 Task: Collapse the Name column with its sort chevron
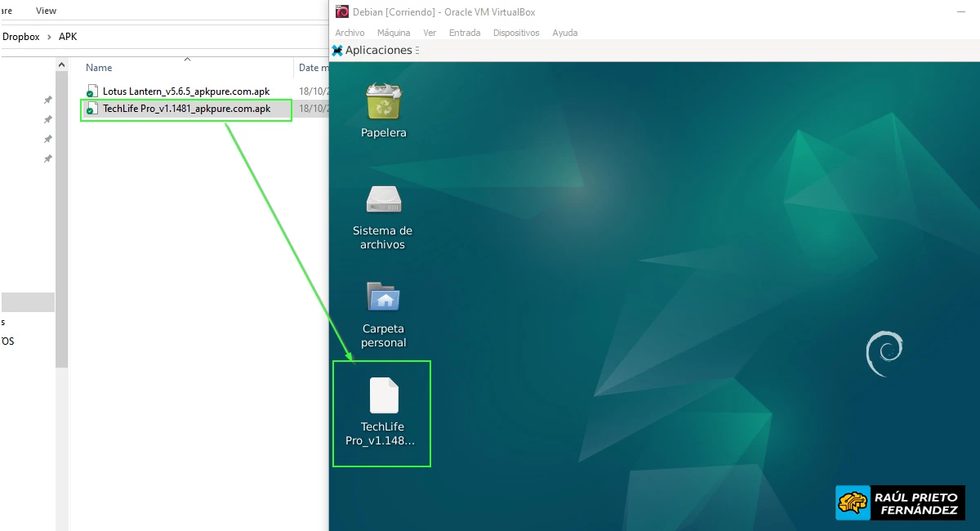[x=187, y=60]
